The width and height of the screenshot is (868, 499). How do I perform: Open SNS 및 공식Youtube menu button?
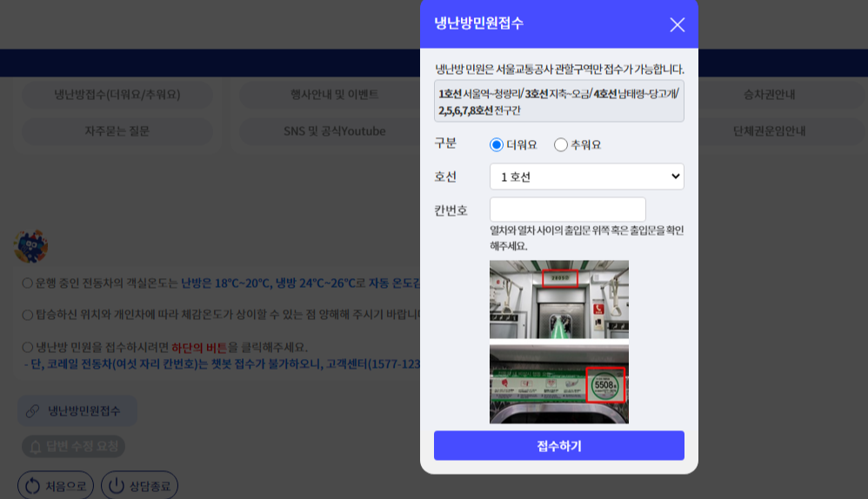click(334, 131)
